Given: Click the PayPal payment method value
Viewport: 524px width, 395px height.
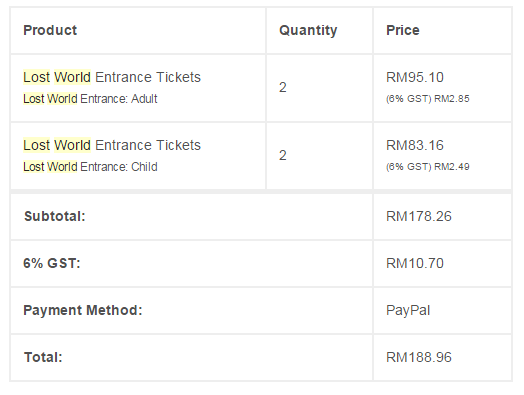Looking at the screenshot, I should [x=408, y=310].
